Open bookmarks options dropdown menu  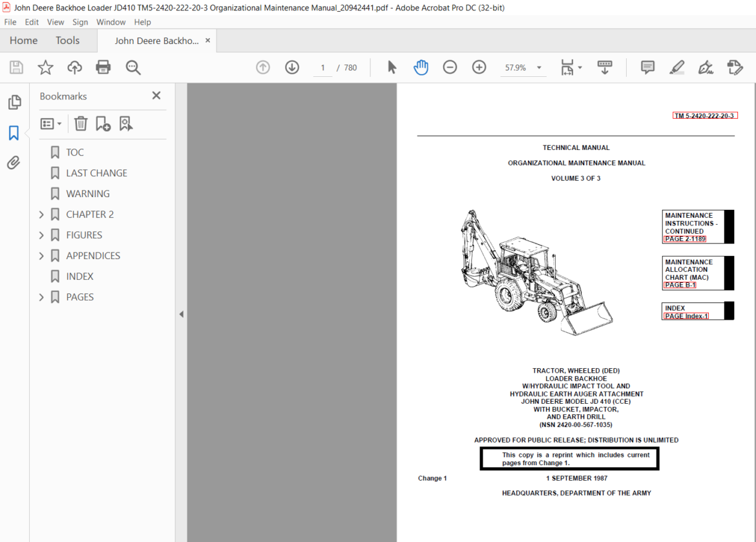point(50,124)
